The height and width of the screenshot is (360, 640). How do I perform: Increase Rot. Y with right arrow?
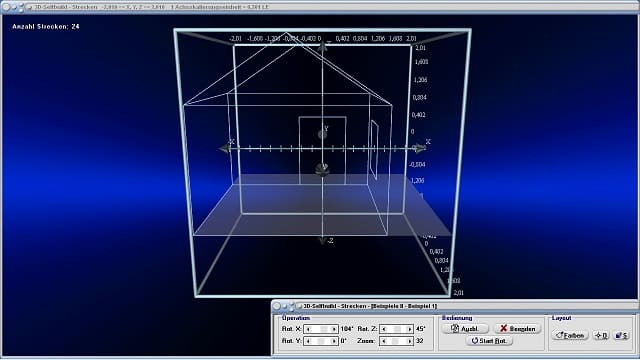(334, 341)
